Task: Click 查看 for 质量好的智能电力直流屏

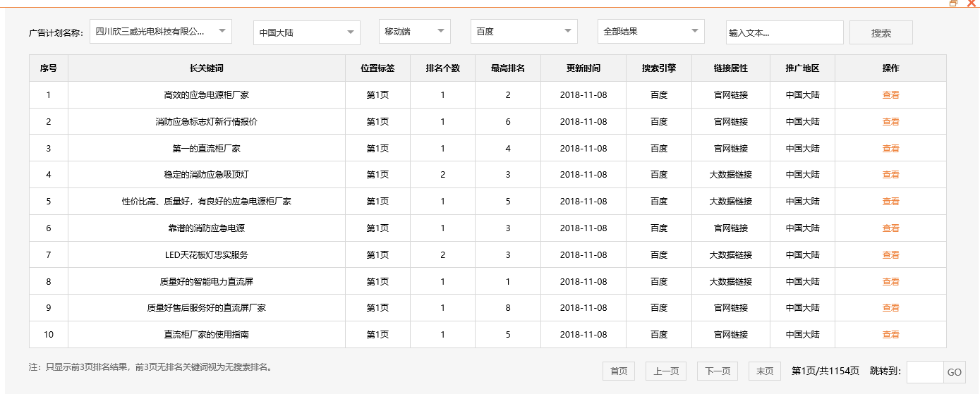Action: (890, 282)
